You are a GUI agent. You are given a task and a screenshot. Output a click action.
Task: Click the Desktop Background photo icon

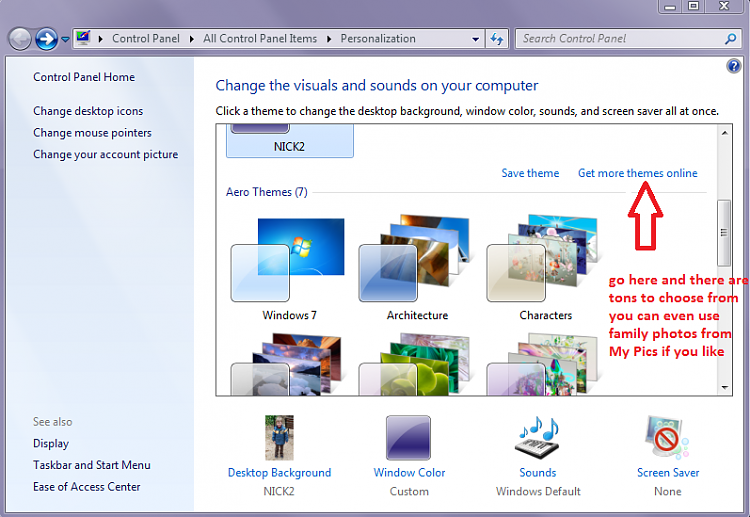click(279, 438)
